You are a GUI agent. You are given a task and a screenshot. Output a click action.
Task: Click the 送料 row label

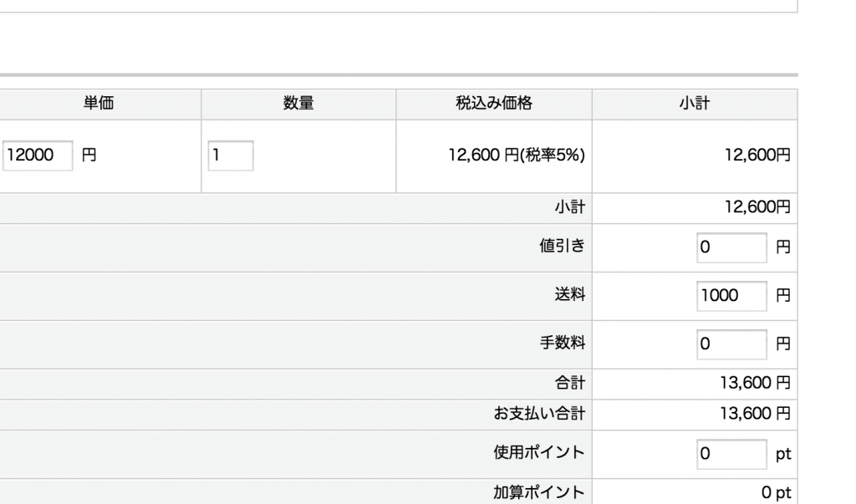[573, 296]
